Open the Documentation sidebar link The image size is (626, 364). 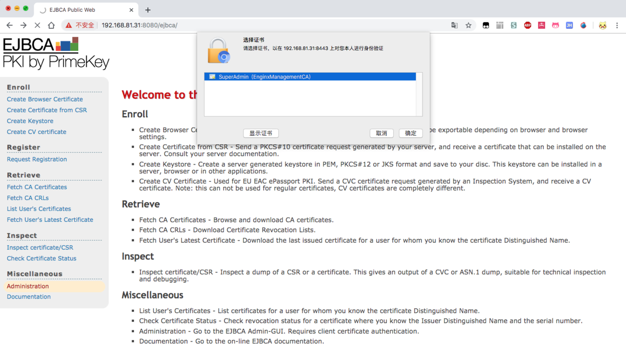(29, 297)
